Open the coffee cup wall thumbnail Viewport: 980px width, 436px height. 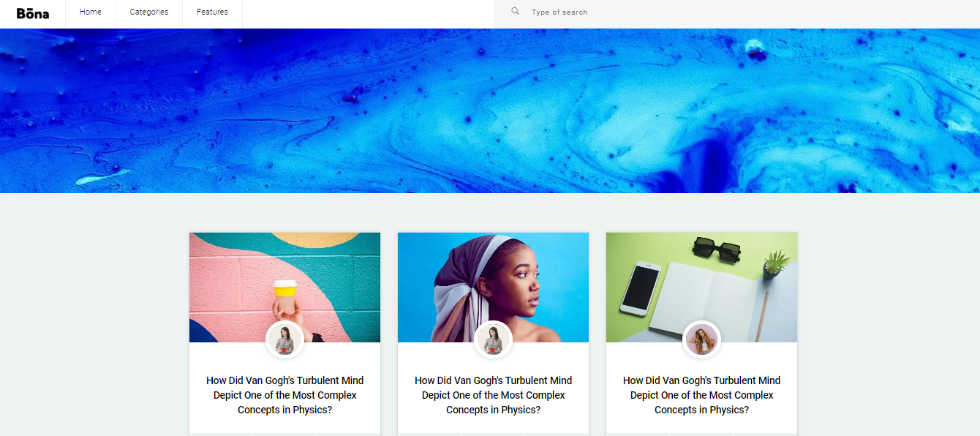coord(284,287)
